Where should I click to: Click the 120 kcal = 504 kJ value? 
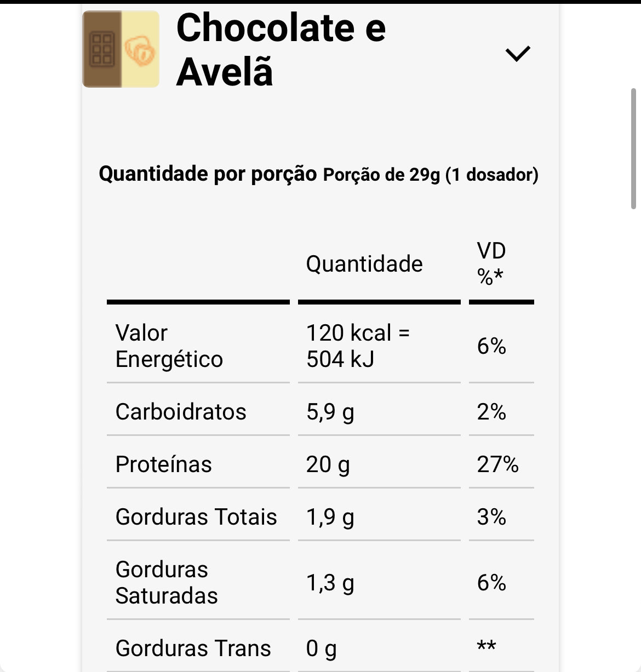point(358,346)
